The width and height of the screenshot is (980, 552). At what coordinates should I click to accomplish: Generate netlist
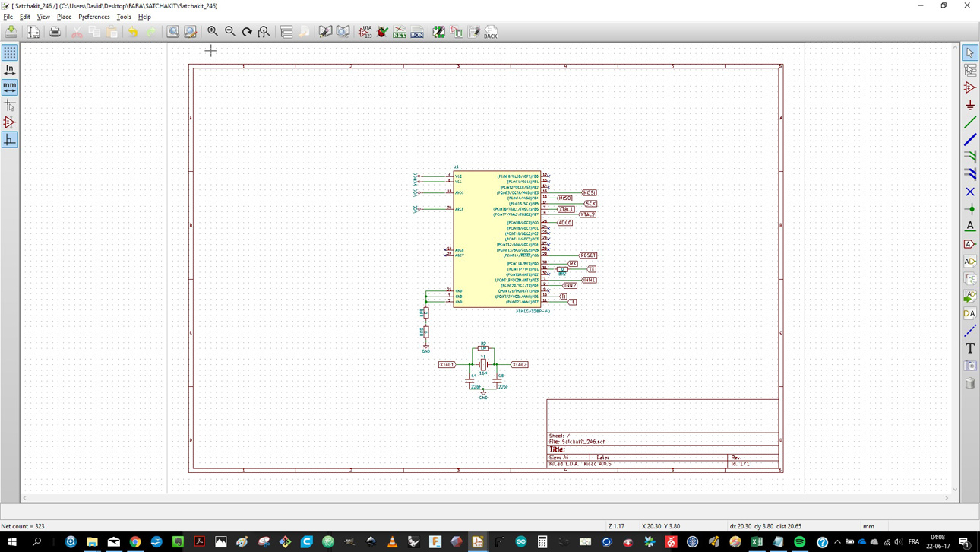(400, 32)
